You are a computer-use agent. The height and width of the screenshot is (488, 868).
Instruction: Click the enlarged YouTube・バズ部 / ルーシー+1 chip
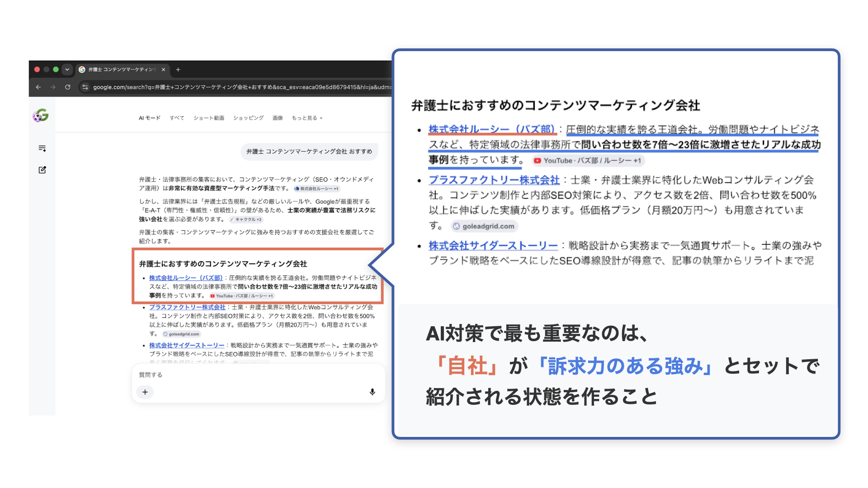pos(588,160)
